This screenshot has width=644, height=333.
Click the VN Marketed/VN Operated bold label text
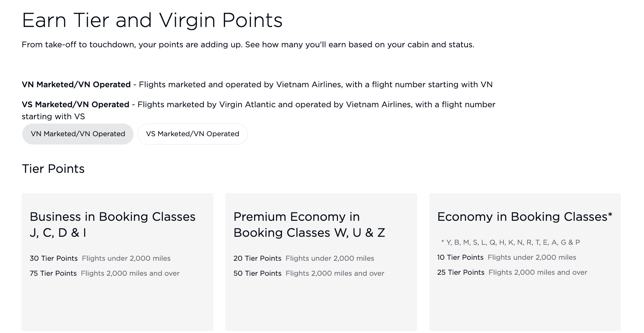76,84
